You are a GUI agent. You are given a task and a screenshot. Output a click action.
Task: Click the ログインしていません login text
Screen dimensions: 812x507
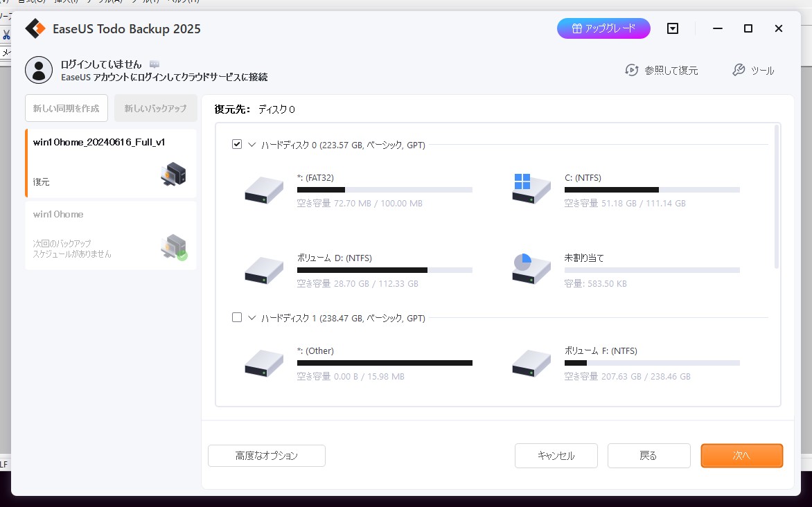pos(101,64)
